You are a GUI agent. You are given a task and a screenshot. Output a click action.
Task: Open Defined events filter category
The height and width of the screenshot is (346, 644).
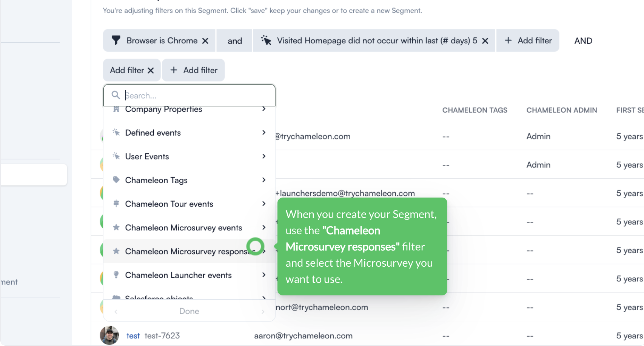click(190, 133)
